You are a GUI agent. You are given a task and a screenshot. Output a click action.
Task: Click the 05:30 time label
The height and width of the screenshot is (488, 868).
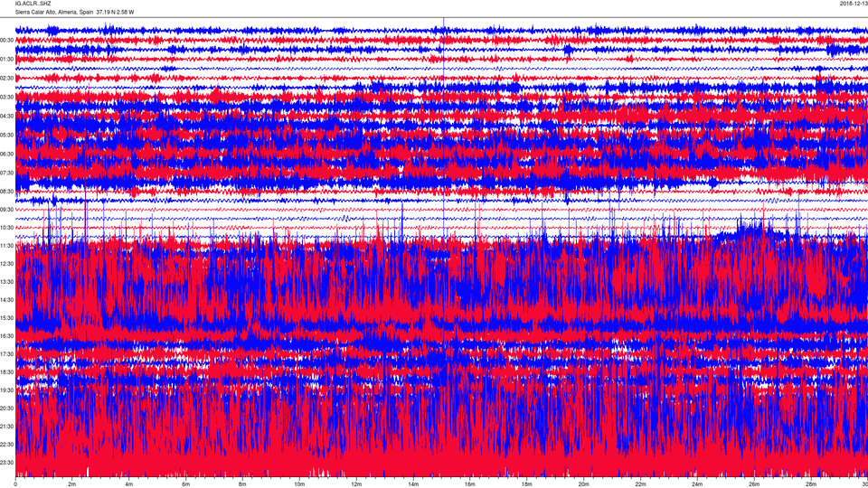click(6, 135)
